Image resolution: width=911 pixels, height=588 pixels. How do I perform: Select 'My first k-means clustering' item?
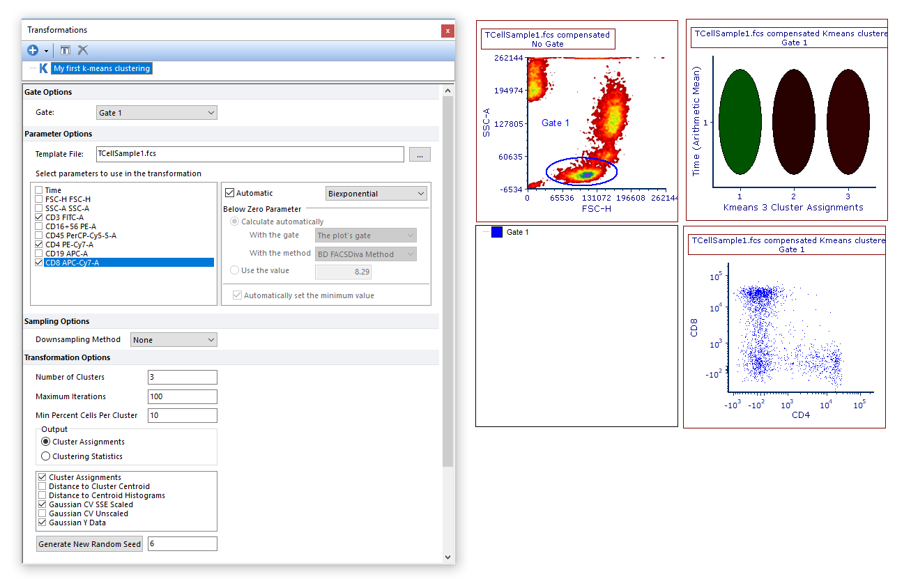click(x=102, y=68)
